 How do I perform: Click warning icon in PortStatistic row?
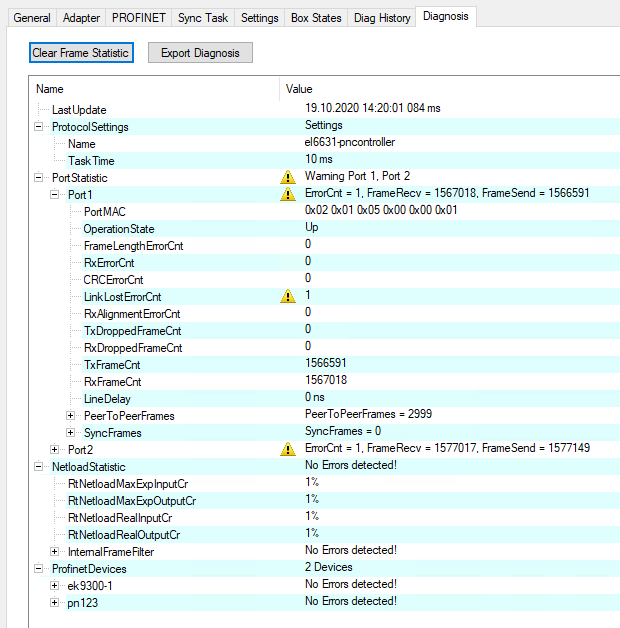(288, 177)
